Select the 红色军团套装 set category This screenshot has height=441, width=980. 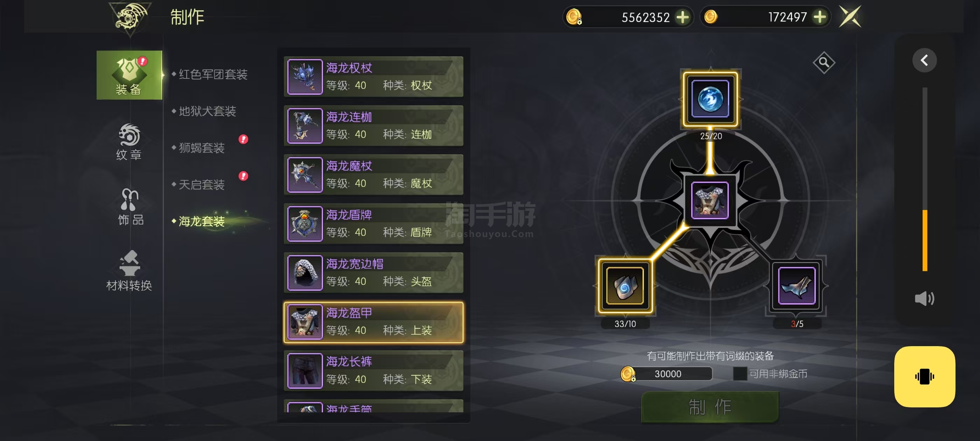213,74
